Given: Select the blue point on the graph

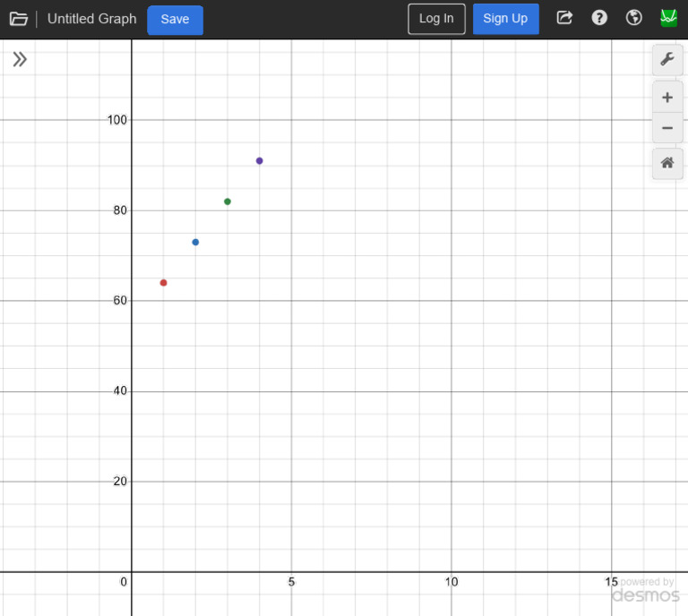Looking at the screenshot, I should 195,242.
